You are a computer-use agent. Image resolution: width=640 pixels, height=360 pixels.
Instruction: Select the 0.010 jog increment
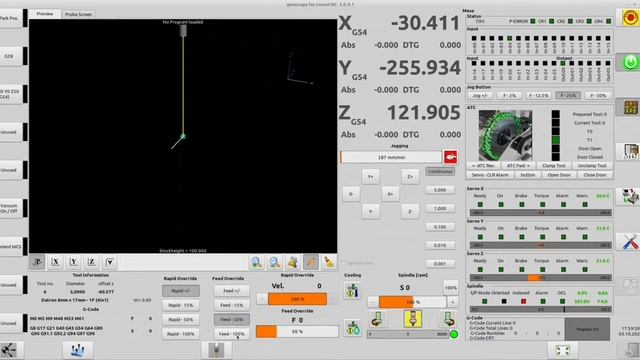(440, 245)
